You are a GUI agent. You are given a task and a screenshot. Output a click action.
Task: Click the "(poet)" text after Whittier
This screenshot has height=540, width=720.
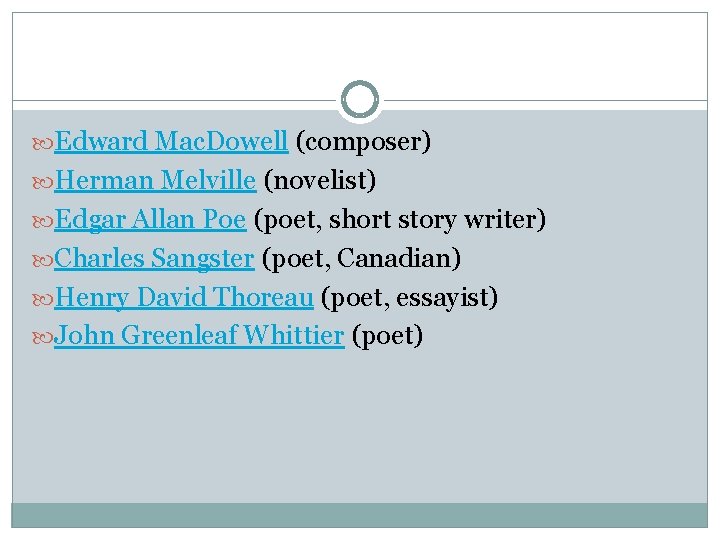click(388, 336)
